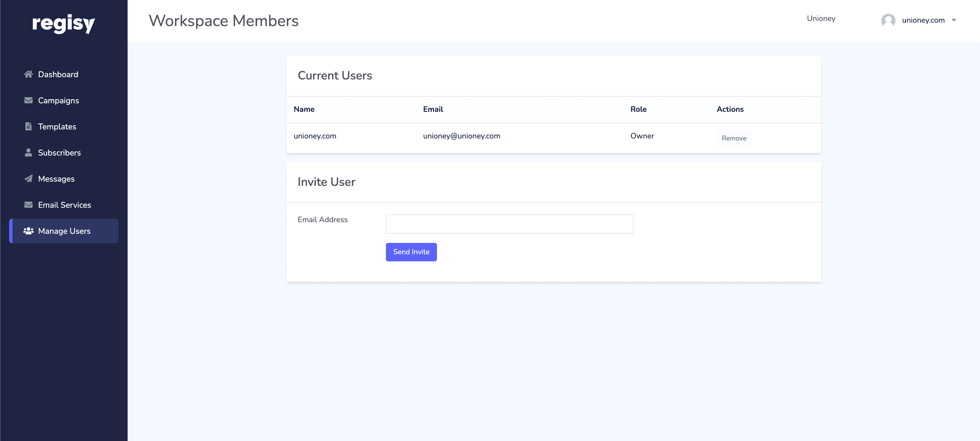Click the unioney@unioney.com email cell
The height and width of the screenshot is (441, 980).
tap(461, 136)
